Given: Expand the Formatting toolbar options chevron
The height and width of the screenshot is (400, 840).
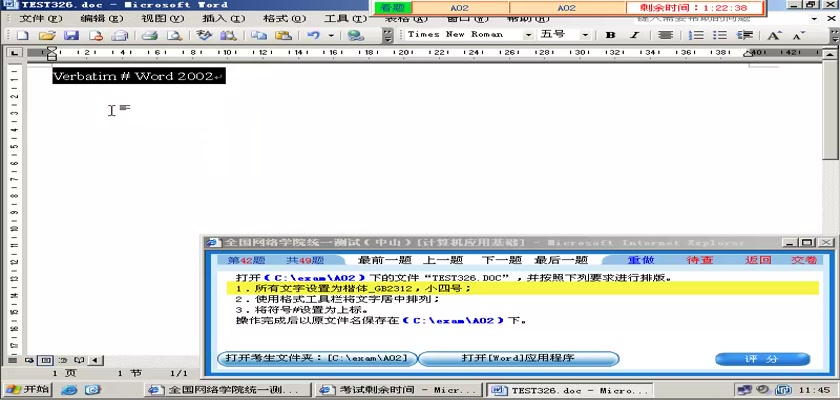Looking at the screenshot, I should point(834,36).
